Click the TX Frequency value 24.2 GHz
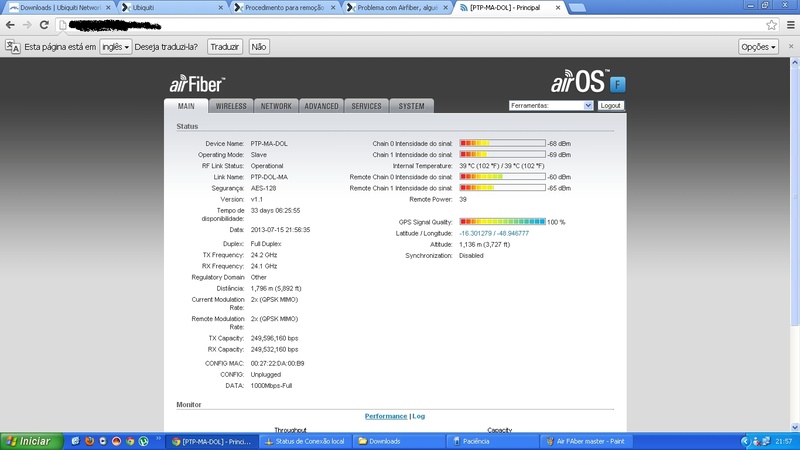800x450 pixels. click(x=264, y=255)
